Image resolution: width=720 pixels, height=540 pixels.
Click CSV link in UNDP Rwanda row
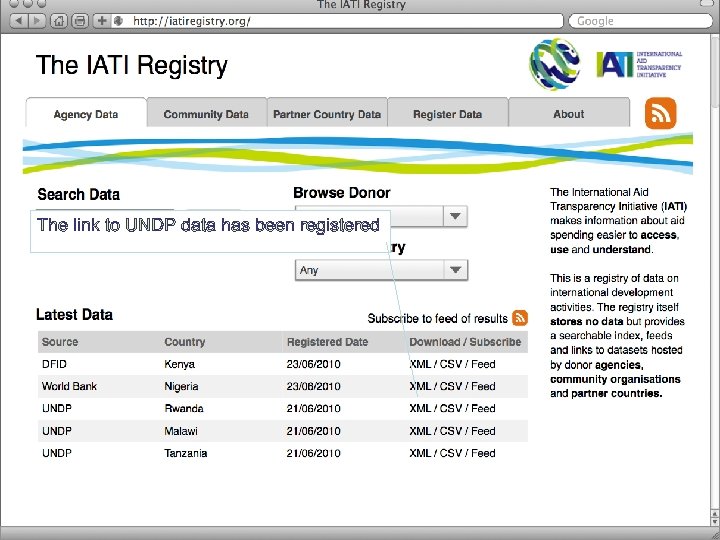point(451,408)
